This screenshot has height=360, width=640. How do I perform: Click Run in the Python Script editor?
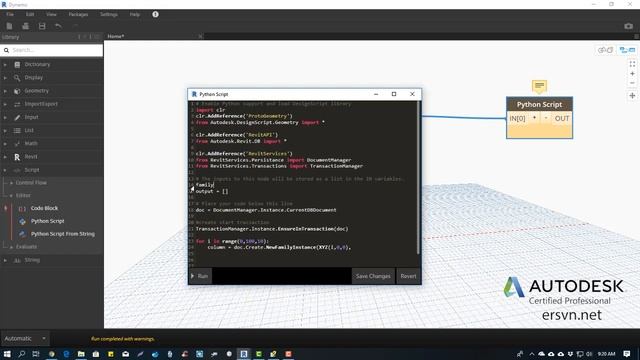click(200, 276)
